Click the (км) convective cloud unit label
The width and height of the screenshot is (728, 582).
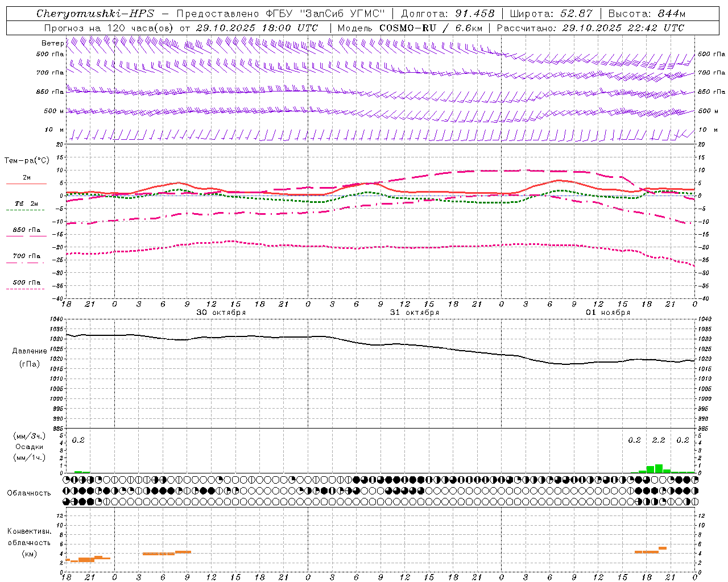click(29, 554)
